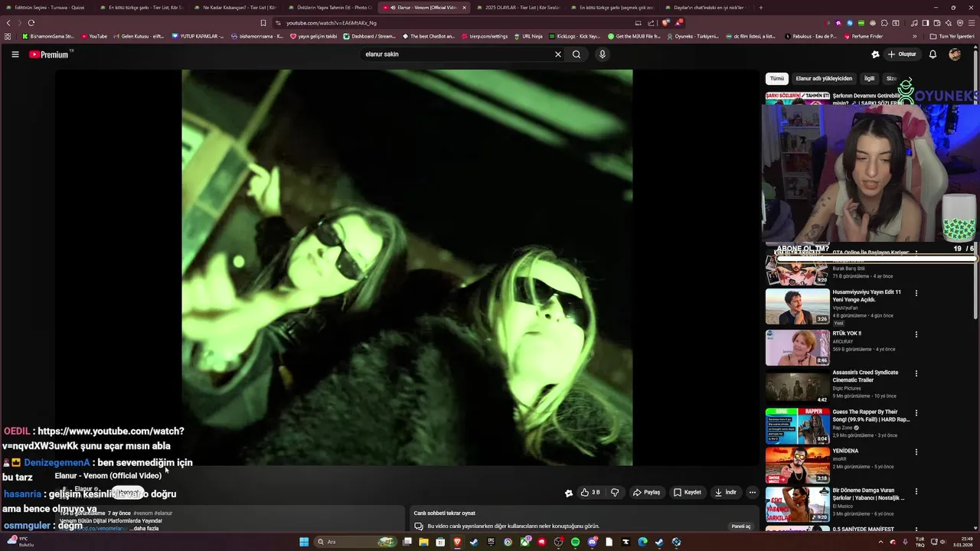
Task: Open options for Bir Döneme Damga Vuran video
Action: pos(916,491)
